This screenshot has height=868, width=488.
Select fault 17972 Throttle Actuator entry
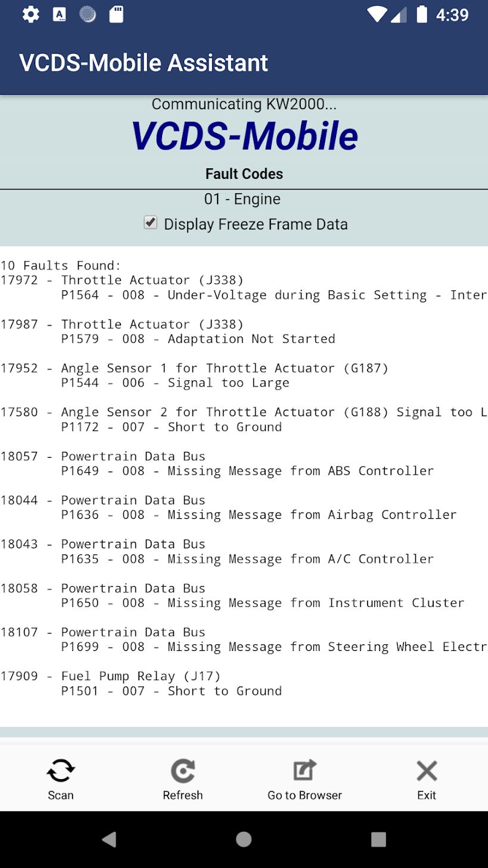pos(244,287)
